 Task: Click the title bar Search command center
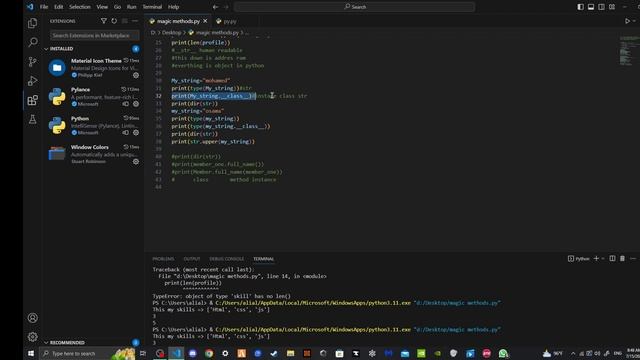[354, 7]
